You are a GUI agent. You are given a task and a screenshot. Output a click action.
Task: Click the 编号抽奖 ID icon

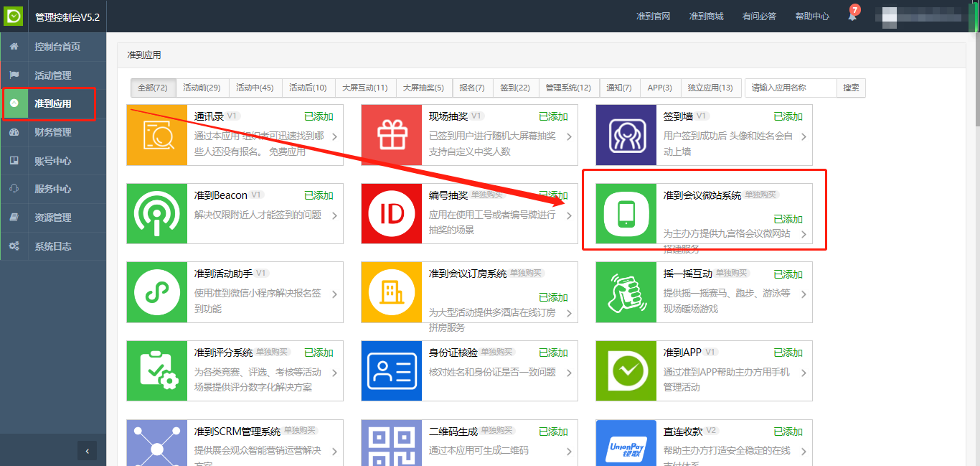pos(391,213)
